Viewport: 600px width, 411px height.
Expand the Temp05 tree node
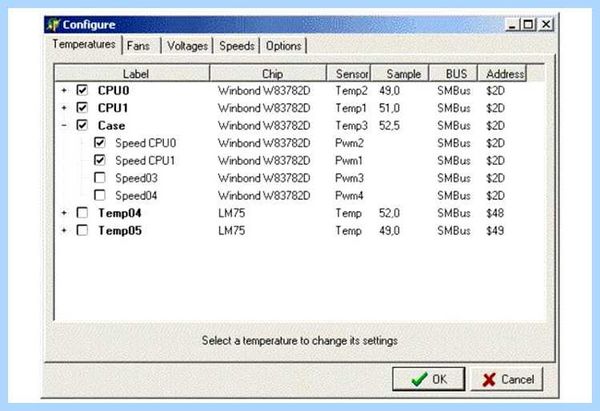click(x=64, y=231)
